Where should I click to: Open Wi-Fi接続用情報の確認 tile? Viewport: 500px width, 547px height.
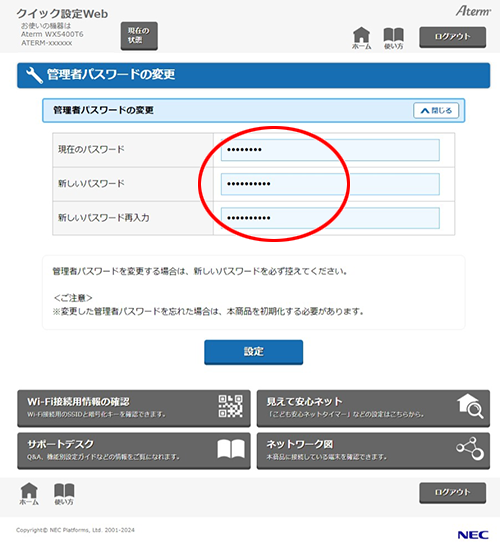134,408
